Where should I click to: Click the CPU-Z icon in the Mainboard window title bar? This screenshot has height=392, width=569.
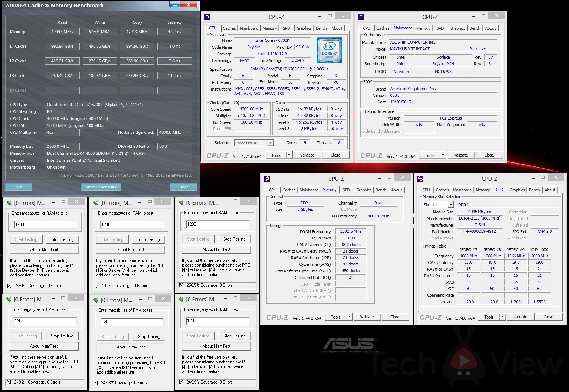[x=361, y=17]
